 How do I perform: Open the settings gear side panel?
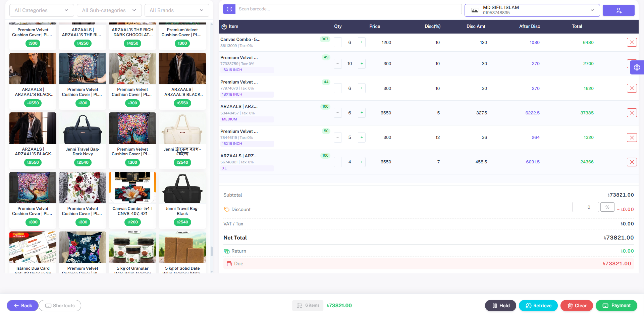point(637,67)
